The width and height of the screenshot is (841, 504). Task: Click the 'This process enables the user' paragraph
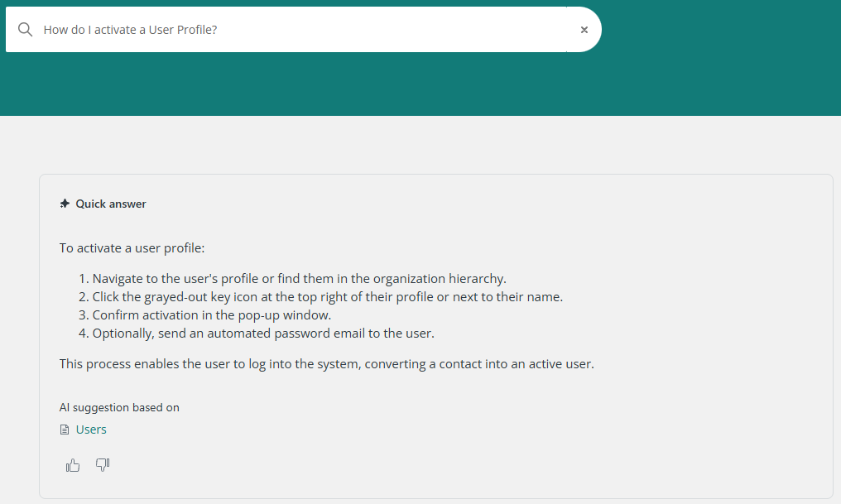point(326,364)
